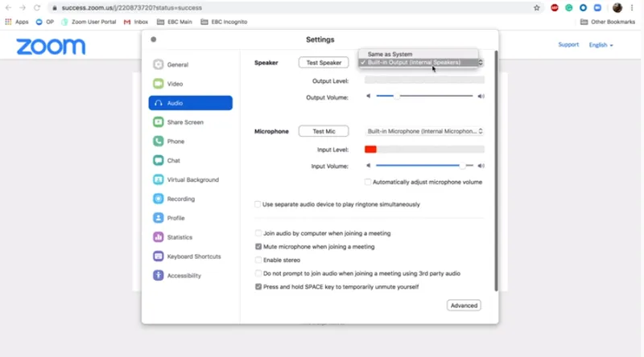Screen dimensions: 644x357
Task: Open the Microphone device dropdown
Action: (x=424, y=131)
